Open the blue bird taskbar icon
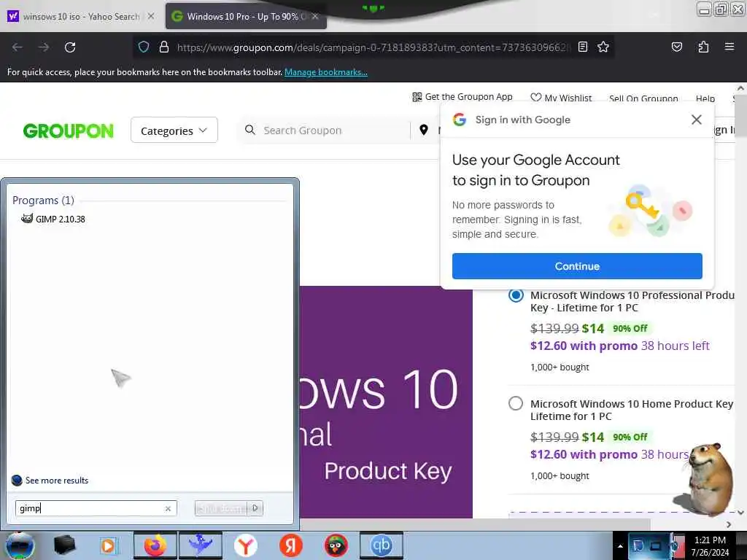 pos(200,545)
